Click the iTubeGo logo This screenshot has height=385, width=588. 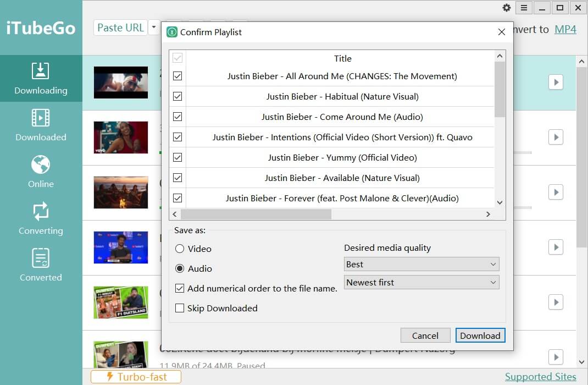tap(41, 28)
